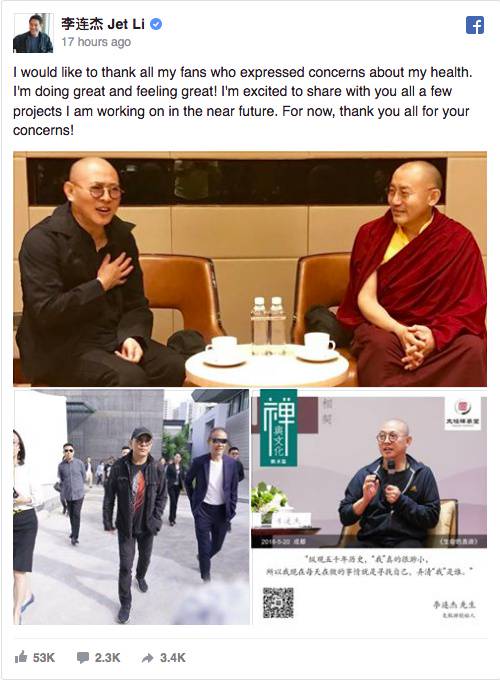This screenshot has height=683, width=500.
Task: Click the red logo badge in lecture photo
Action: pyautogui.click(x=463, y=414)
